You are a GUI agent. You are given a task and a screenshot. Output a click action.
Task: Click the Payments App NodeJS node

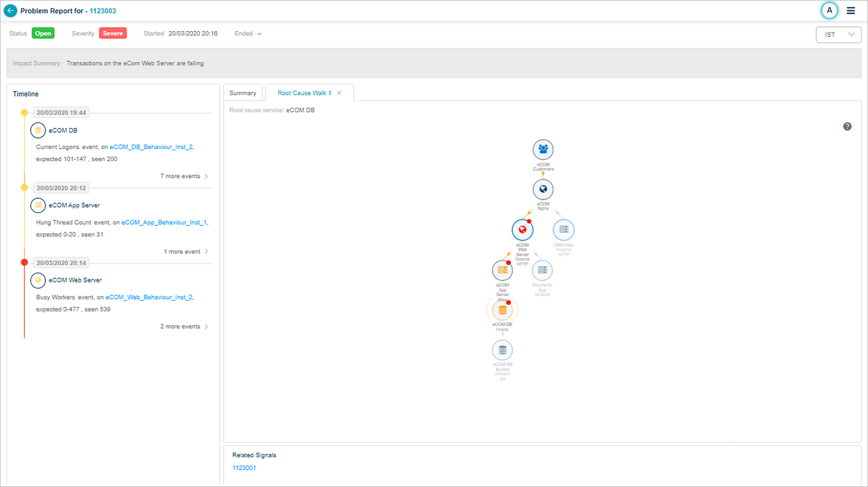[x=542, y=270]
